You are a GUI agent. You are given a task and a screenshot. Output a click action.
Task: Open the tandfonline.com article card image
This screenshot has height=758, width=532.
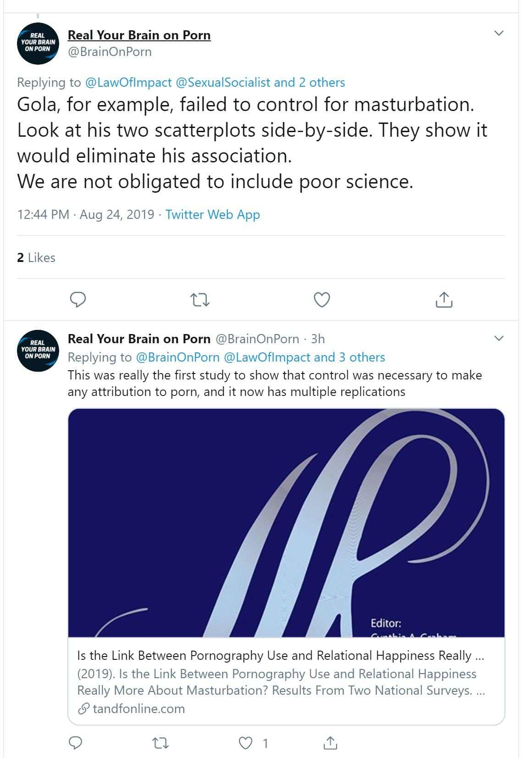[286, 523]
